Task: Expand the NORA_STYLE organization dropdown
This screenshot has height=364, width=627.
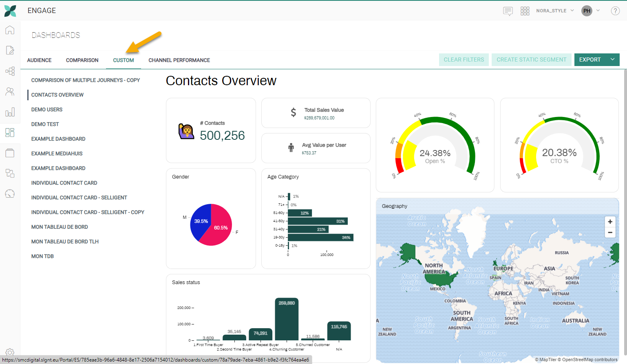Action: click(555, 11)
